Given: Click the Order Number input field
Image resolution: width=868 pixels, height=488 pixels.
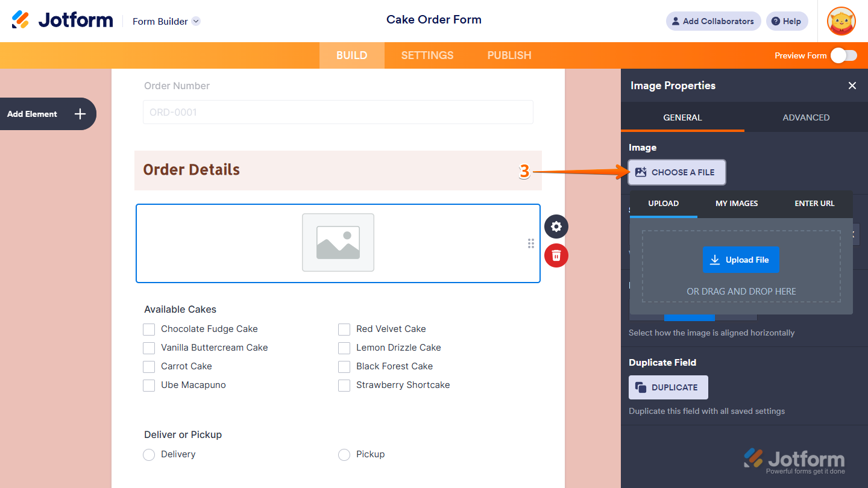Looking at the screenshot, I should click(338, 112).
